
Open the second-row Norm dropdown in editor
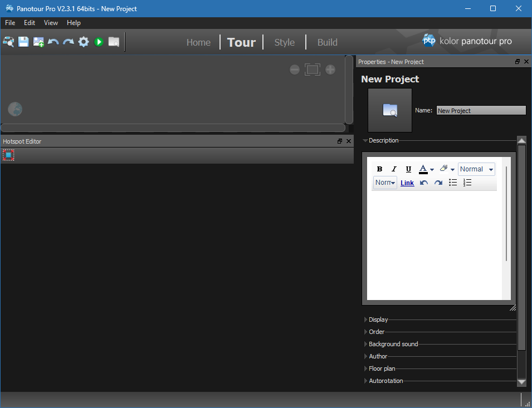click(385, 183)
